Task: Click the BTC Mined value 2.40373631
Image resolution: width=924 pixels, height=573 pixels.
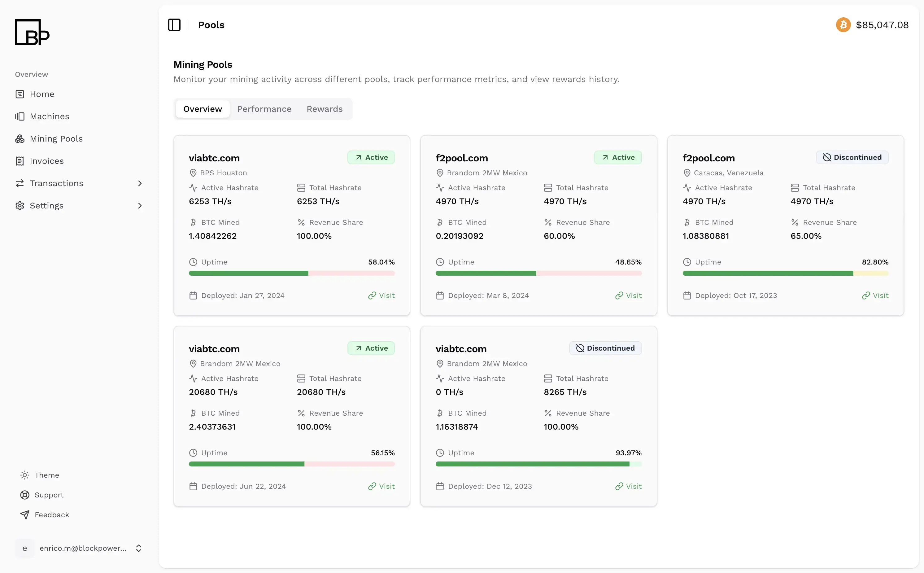Action: tap(212, 427)
